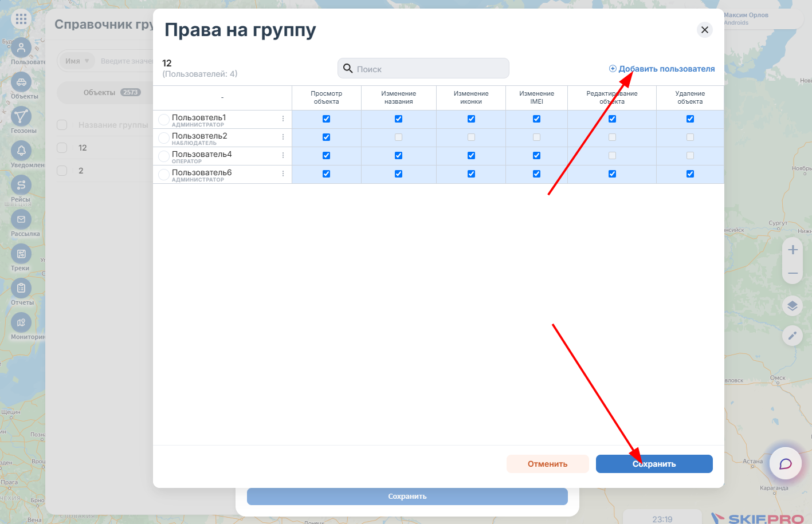Select user name Пользователь4

click(202, 154)
